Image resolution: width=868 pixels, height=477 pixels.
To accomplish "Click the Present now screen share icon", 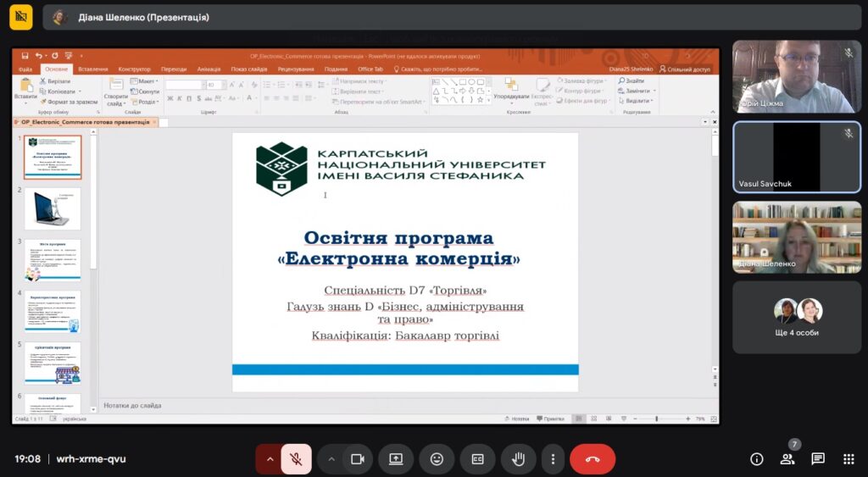I will pyautogui.click(x=396, y=459).
